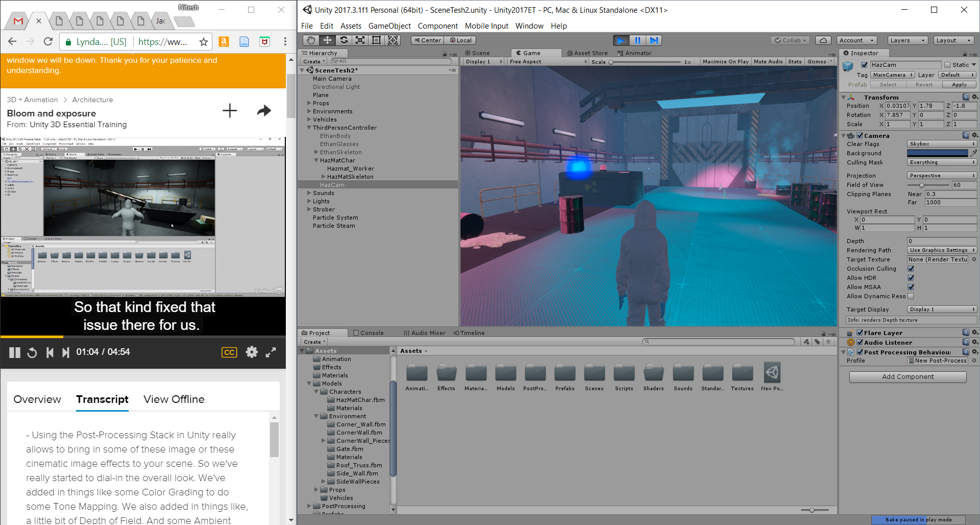
Task: Pause the Lynda video
Action: (x=15, y=352)
